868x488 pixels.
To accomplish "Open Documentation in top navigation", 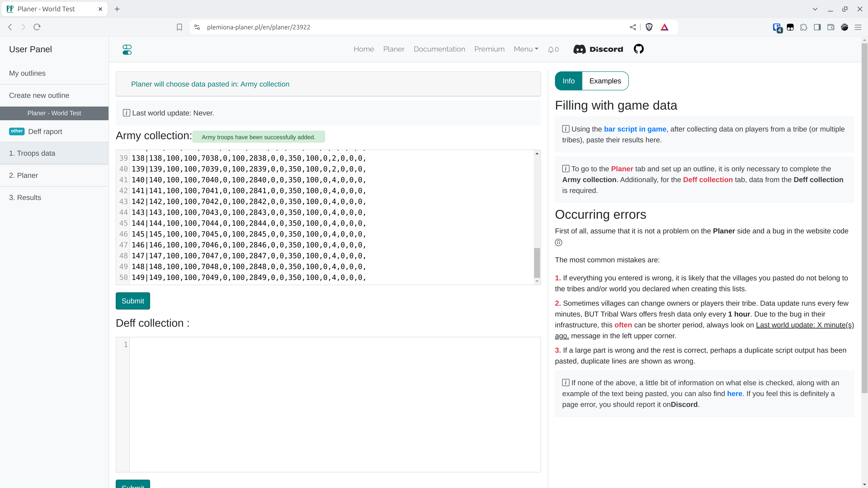I will coord(439,49).
